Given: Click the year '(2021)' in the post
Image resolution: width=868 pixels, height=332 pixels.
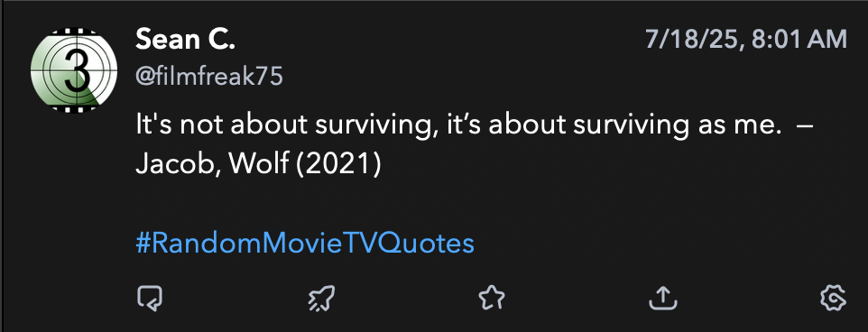Looking at the screenshot, I should (338, 164).
